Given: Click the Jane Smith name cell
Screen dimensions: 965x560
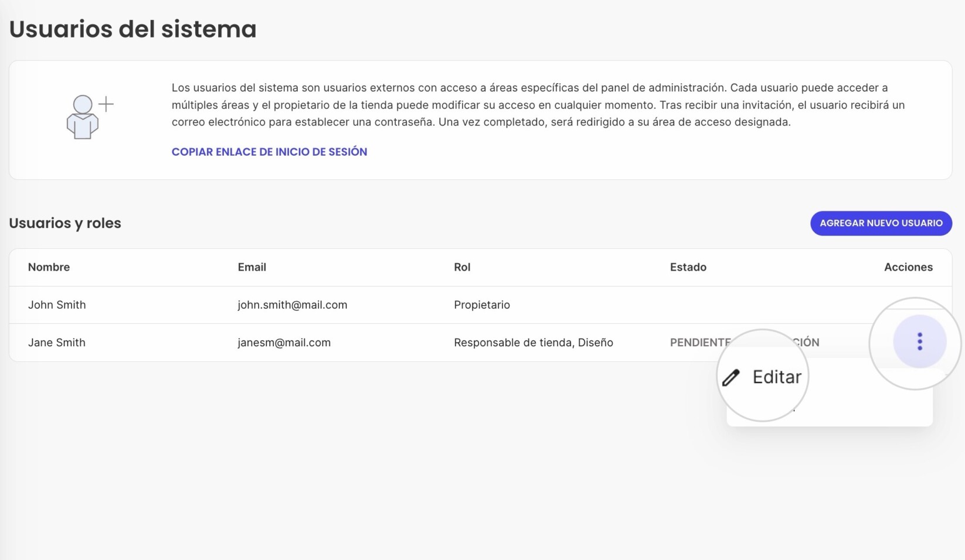Looking at the screenshot, I should coord(57,343).
